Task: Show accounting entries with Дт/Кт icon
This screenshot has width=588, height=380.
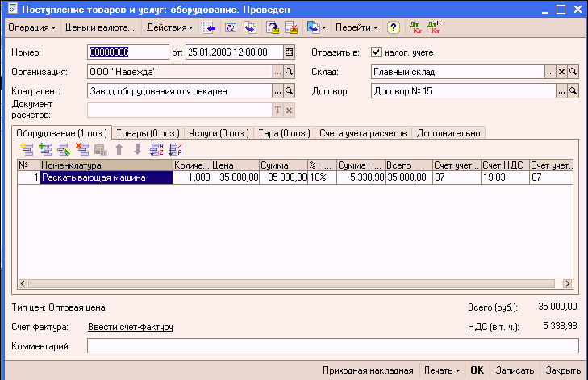Action: tap(416, 27)
